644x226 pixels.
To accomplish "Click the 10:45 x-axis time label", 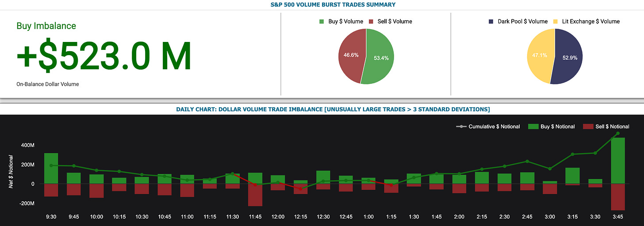I will point(165,217).
